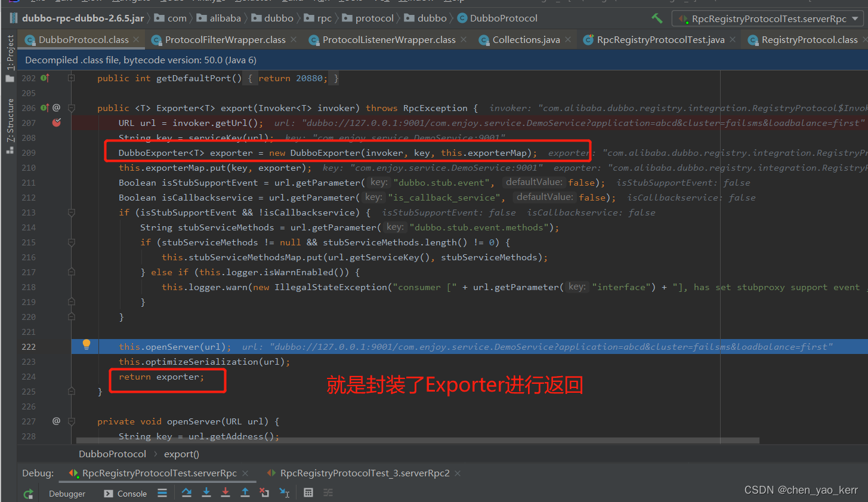This screenshot has height=502, width=868.
Task: Click the @ annotation gutter icon on line 227
Action: coord(57,421)
